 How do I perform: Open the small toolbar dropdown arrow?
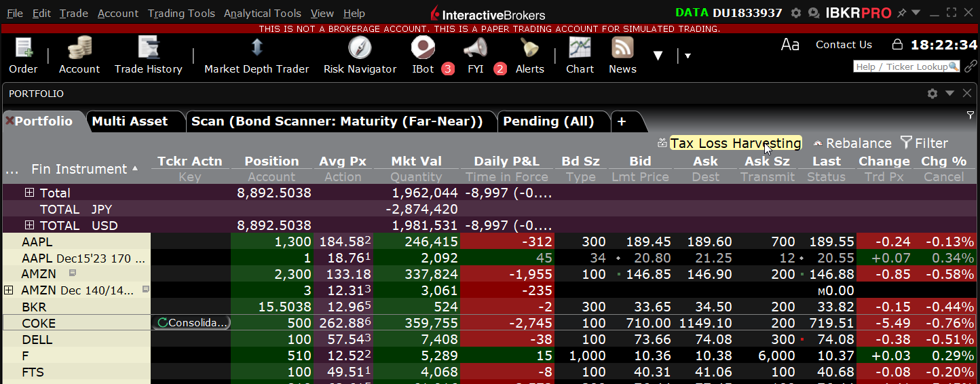(x=687, y=56)
